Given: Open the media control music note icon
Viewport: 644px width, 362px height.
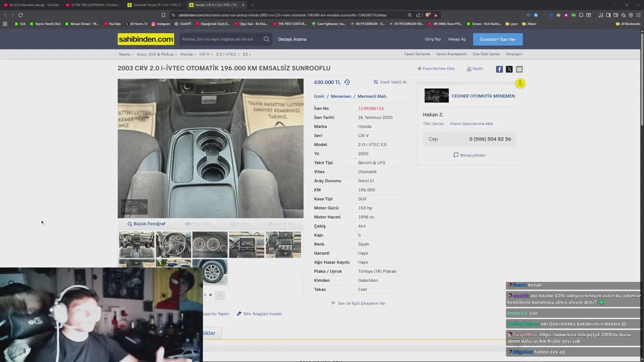Looking at the screenshot, I should pos(601,15).
